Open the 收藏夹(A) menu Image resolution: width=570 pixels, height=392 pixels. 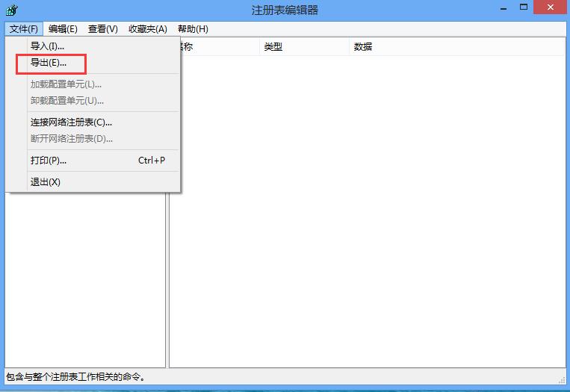148,29
